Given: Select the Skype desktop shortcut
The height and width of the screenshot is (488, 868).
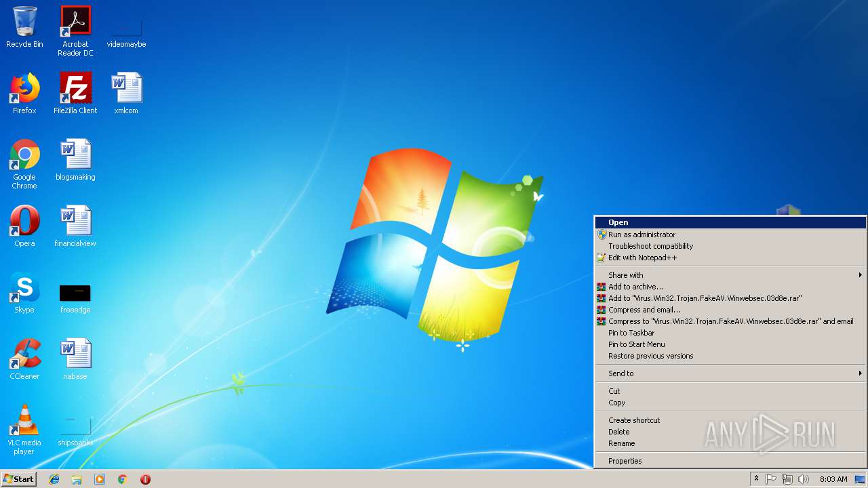Looking at the screenshot, I should tap(24, 293).
